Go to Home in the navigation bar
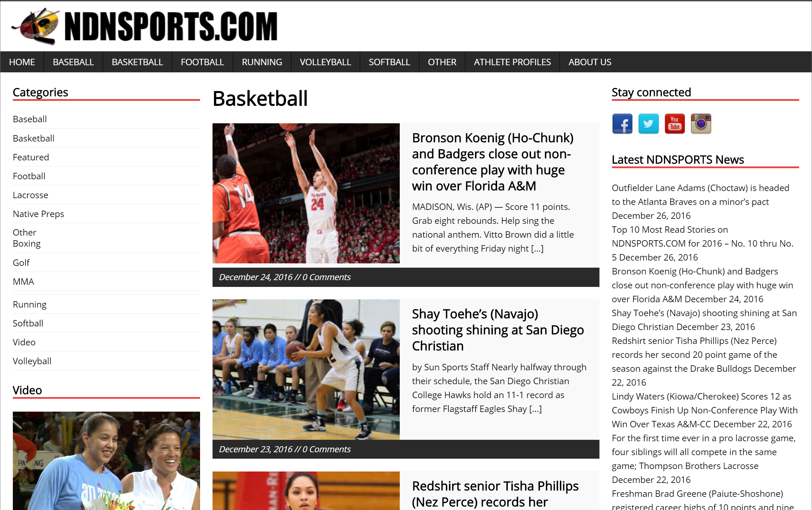This screenshot has width=812, height=510. 22,62
